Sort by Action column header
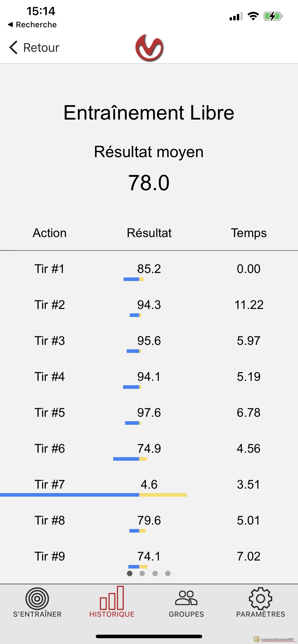 click(50, 233)
